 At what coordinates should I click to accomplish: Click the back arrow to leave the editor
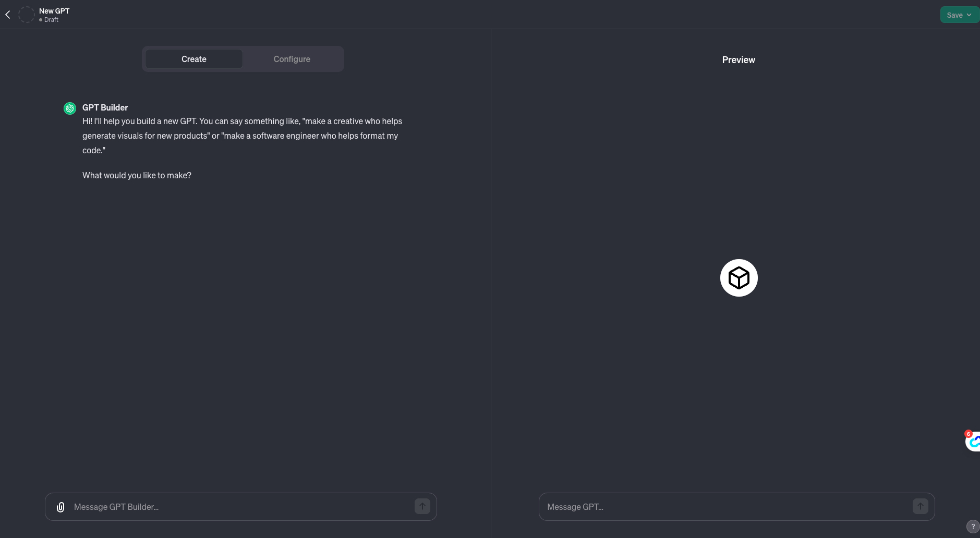pyautogui.click(x=8, y=15)
